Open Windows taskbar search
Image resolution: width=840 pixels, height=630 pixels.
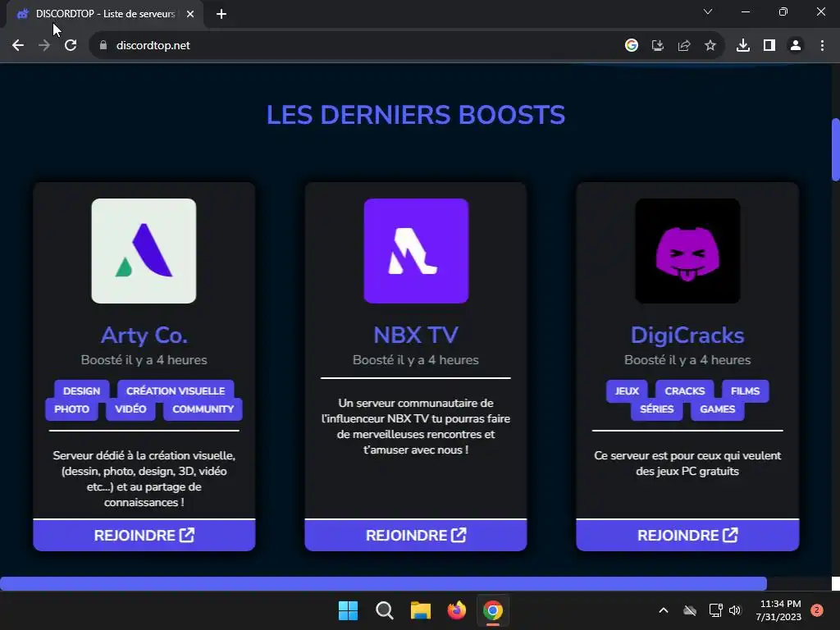tap(384, 610)
